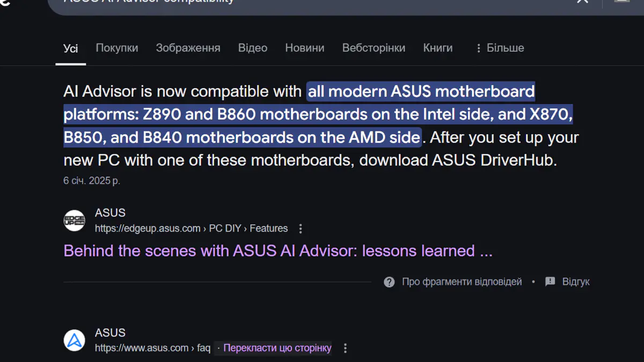Open the three-dot menu beside the asus.com result

345,348
